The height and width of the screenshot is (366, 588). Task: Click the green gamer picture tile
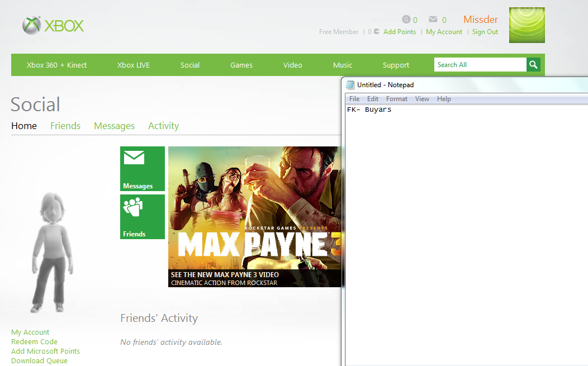tap(527, 25)
